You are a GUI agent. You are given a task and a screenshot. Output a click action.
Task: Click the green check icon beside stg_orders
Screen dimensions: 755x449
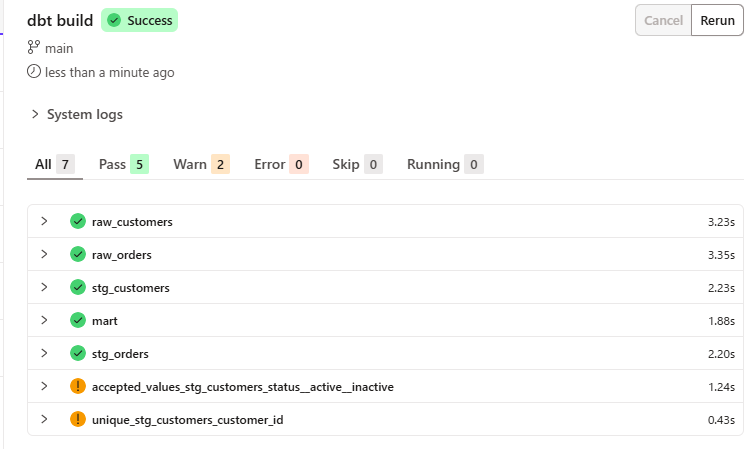(78, 353)
